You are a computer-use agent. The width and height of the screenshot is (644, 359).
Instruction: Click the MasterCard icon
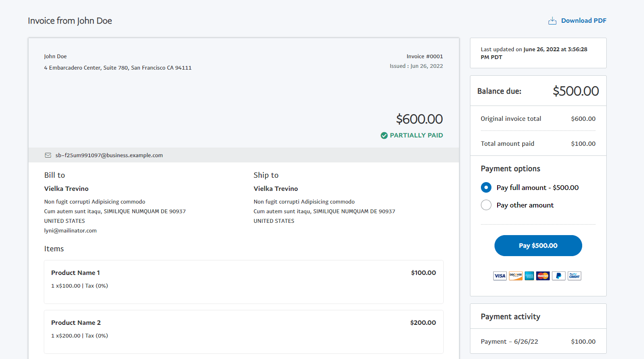pyautogui.click(x=543, y=276)
